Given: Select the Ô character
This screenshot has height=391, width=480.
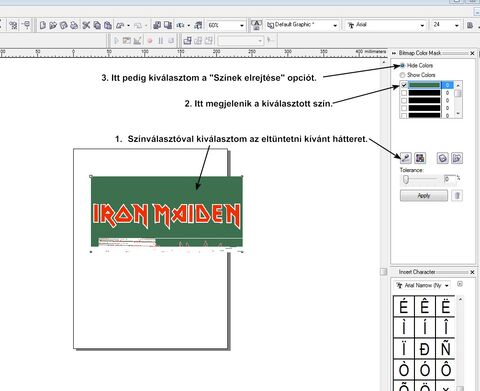Looking at the screenshot, I should coord(445,370).
